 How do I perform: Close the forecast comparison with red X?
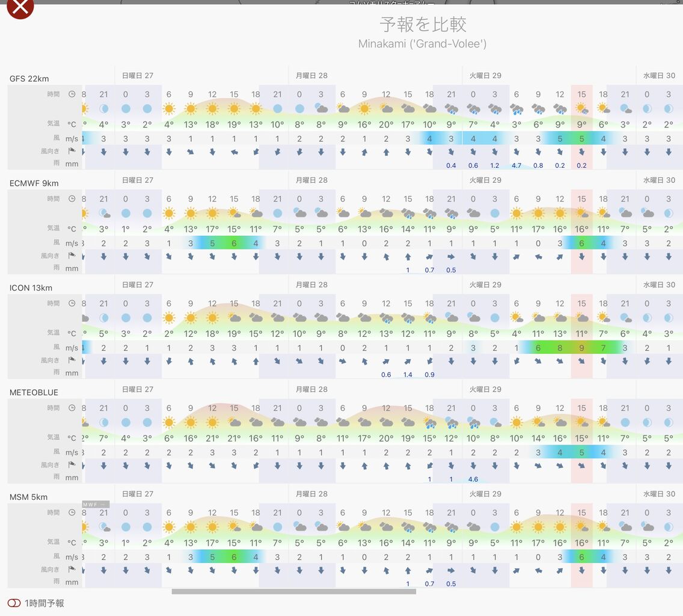(20, 7)
